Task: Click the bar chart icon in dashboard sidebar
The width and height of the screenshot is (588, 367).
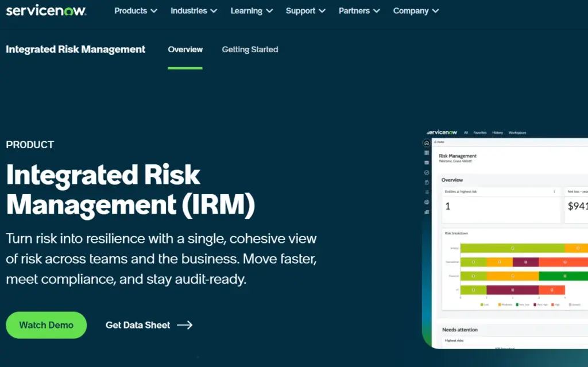Action: [x=427, y=212]
